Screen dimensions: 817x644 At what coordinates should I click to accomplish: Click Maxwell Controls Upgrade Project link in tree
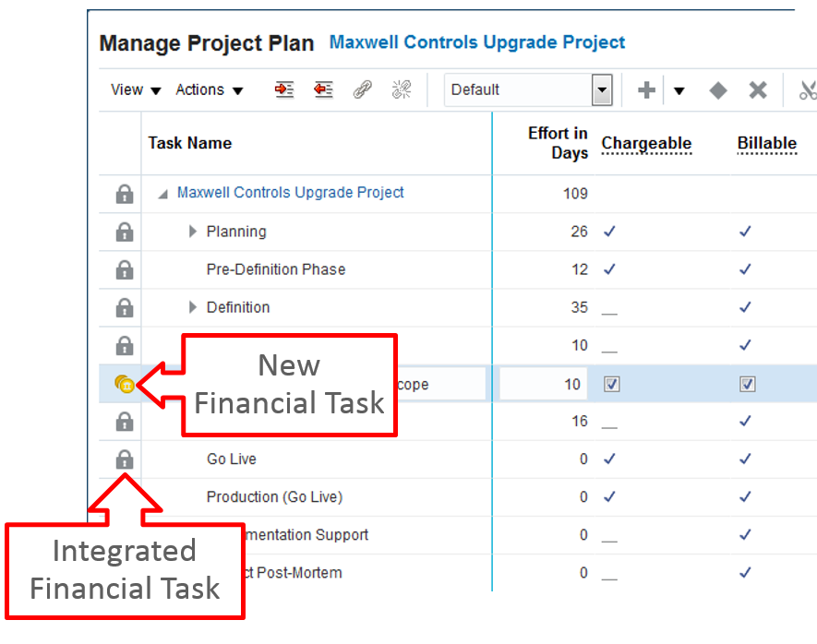tap(290, 193)
